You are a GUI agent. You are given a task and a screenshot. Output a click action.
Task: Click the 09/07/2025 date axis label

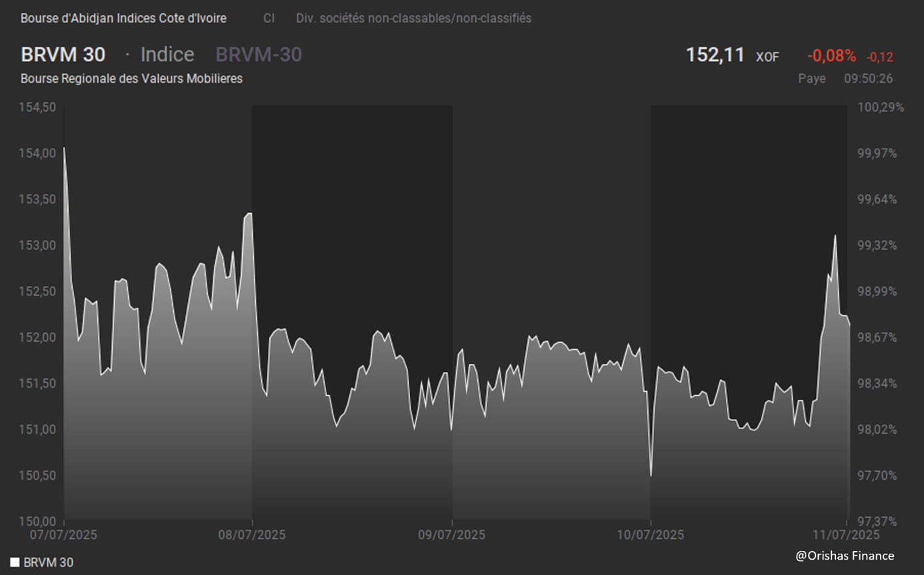(452, 534)
